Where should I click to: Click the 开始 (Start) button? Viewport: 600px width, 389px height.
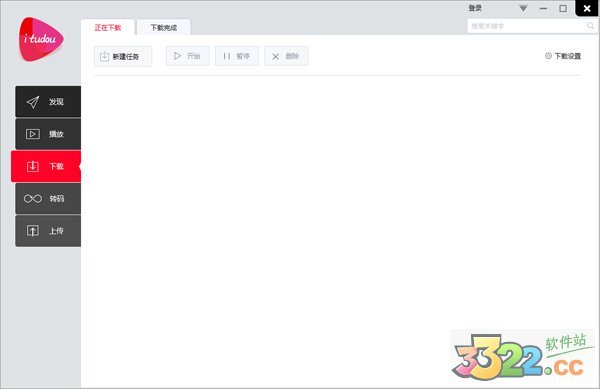(x=188, y=56)
